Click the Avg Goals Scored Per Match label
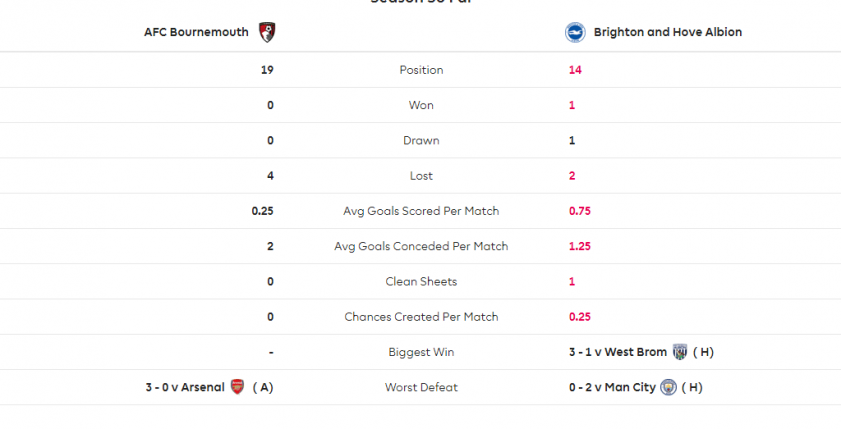841x429 pixels. (421, 211)
